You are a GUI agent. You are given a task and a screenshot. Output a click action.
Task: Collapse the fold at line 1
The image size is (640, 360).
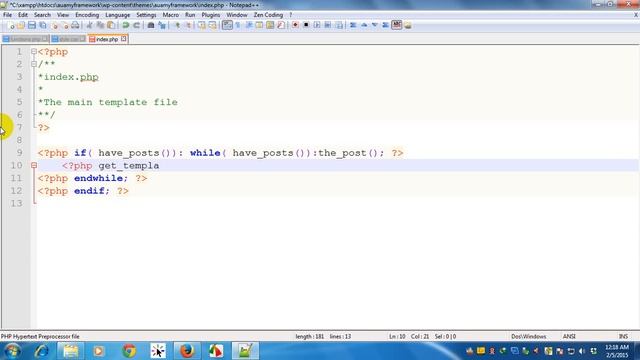[x=34, y=52]
